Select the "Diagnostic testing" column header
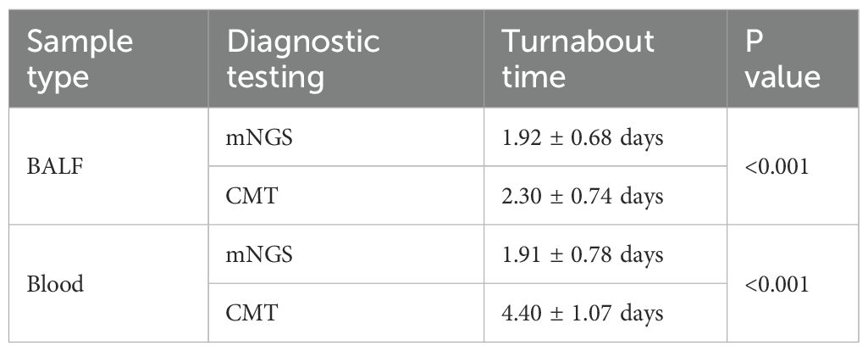The image size is (868, 351). [302, 58]
